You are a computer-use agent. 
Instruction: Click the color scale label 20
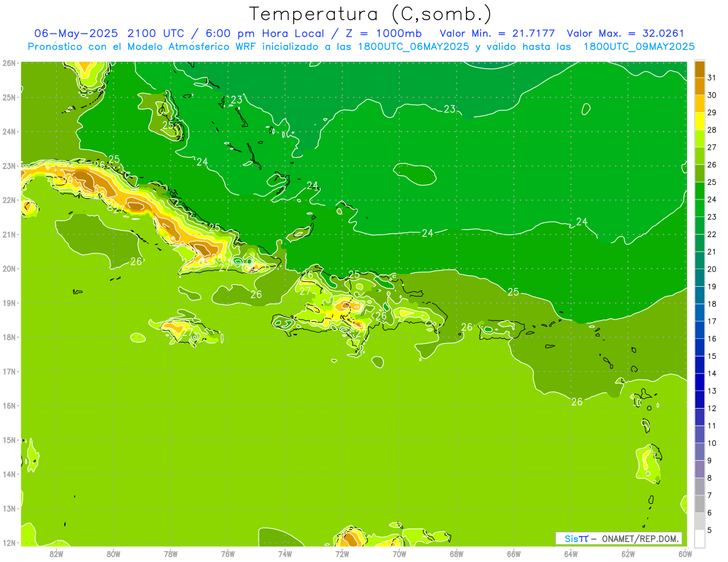click(x=711, y=269)
